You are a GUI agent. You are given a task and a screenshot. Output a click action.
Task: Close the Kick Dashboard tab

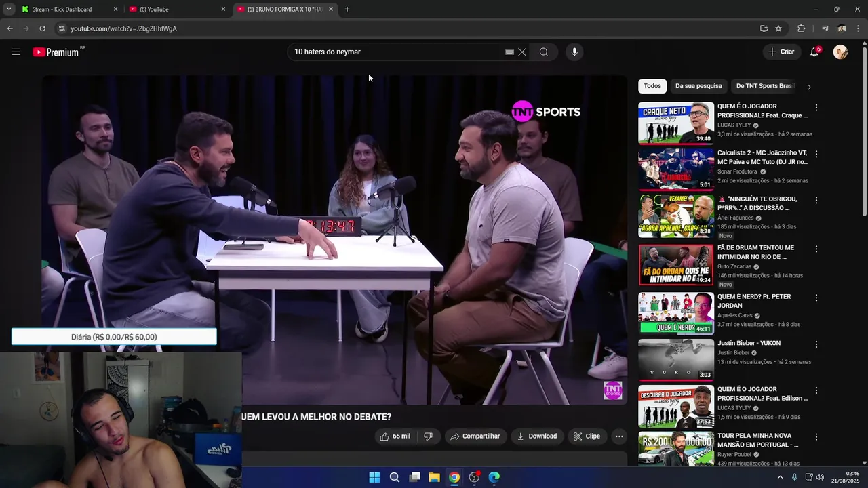tap(115, 9)
